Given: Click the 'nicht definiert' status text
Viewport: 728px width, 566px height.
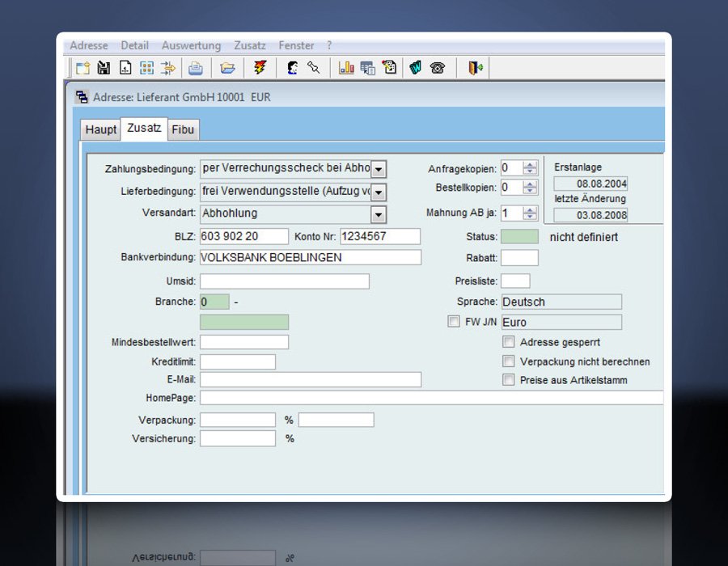Looking at the screenshot, I should tap(583, 237).
